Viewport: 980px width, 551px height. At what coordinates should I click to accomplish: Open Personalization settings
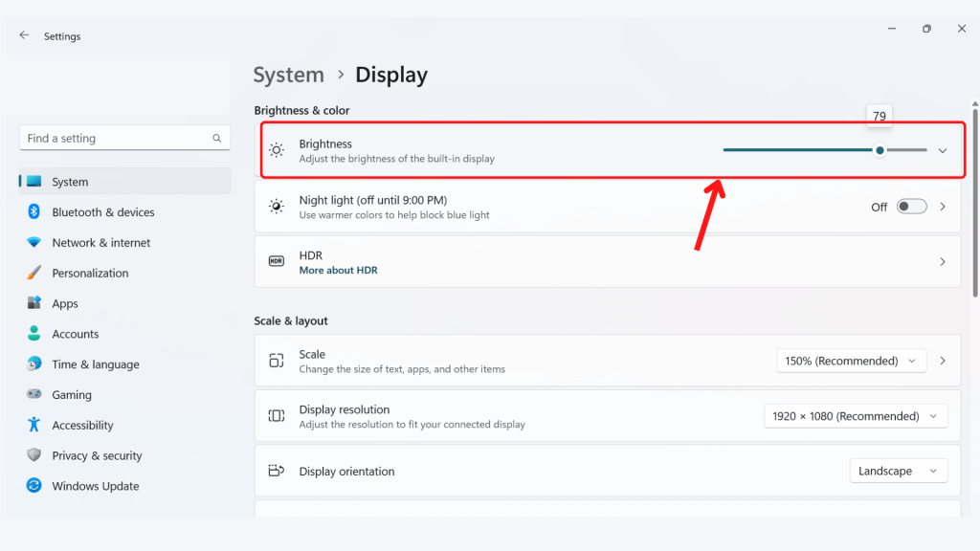(125, 273)
